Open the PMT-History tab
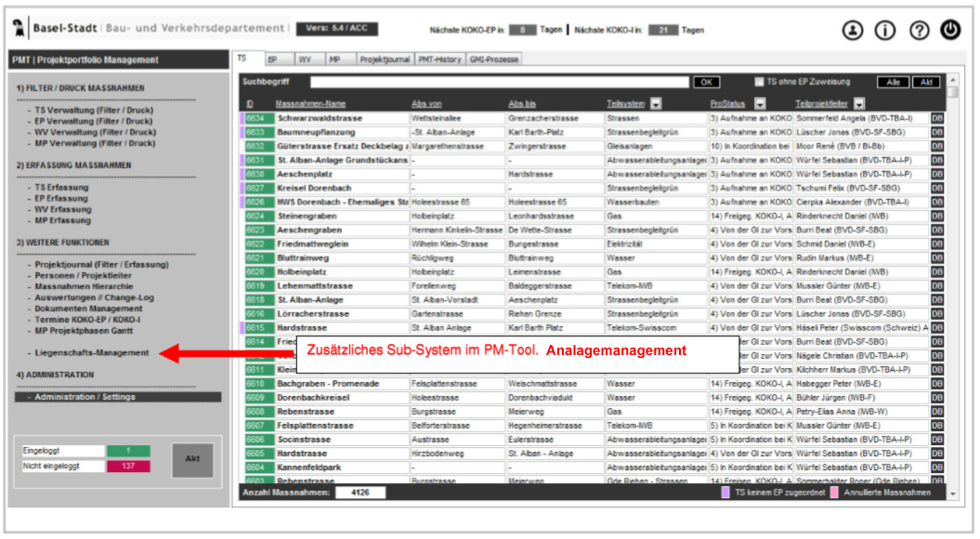The height and width of the screenshot is (539, 980). (x=439, y=59)
